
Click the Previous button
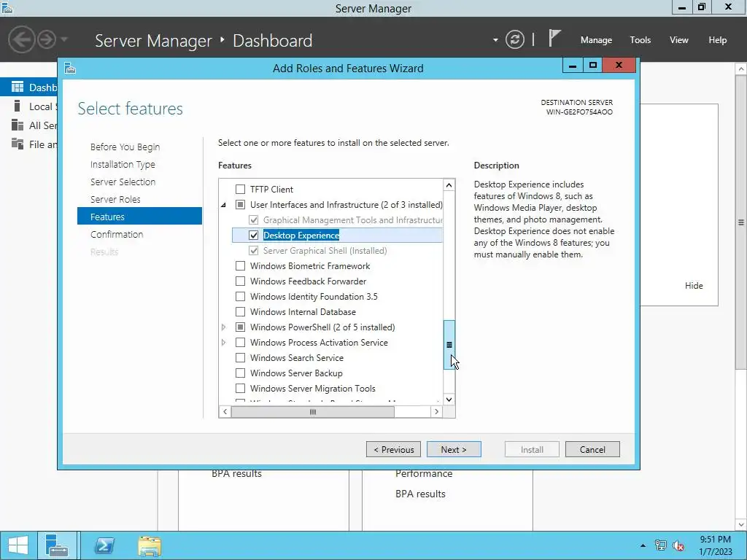coord(393,449)
